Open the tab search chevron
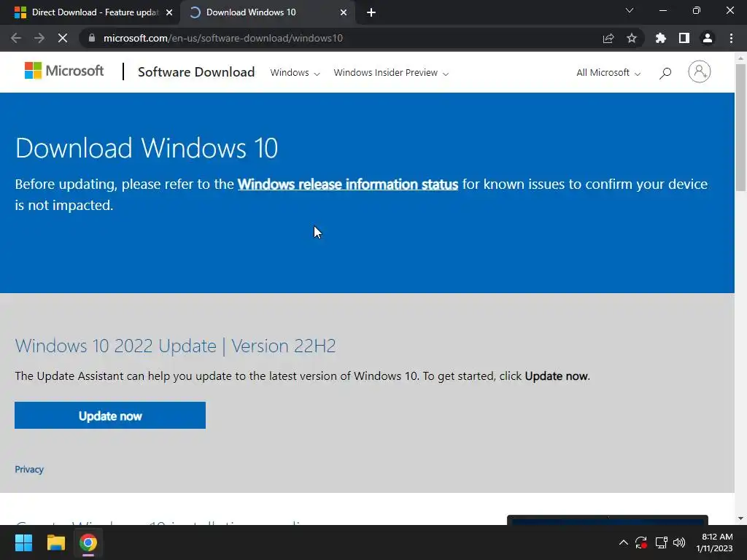Screen dimensions: 747x560 click(630, 10)
